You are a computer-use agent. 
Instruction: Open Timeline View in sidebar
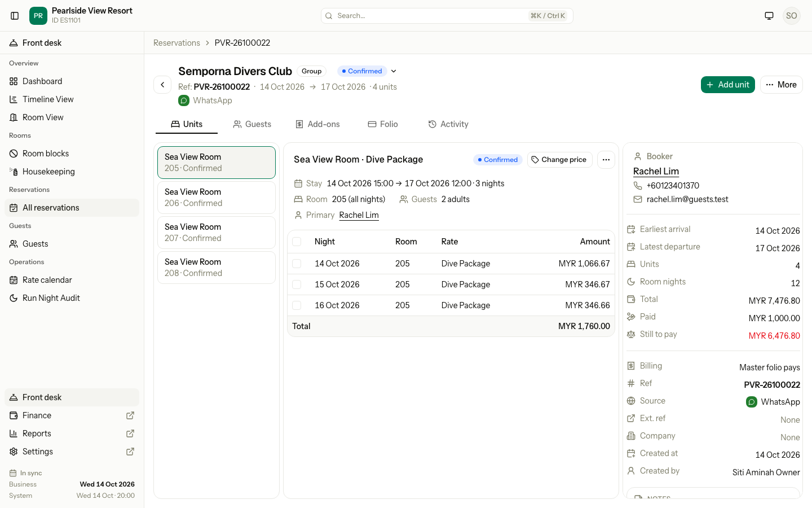pyautogui.click(x=72, y=99)
